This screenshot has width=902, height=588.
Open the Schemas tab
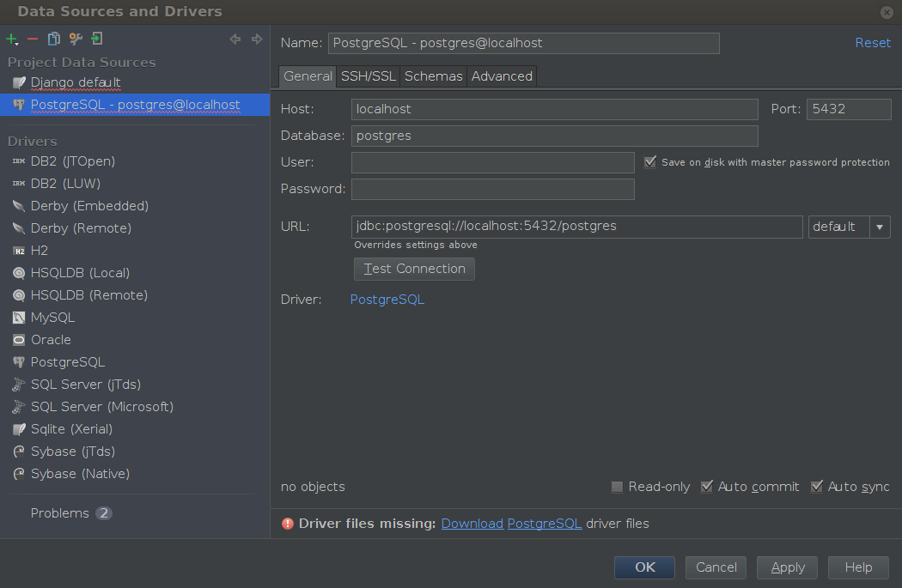[433, 76]
